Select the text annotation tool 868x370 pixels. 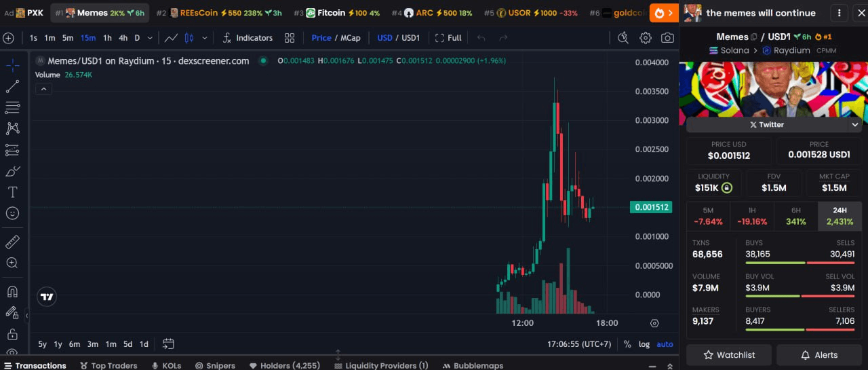(12, 192)
